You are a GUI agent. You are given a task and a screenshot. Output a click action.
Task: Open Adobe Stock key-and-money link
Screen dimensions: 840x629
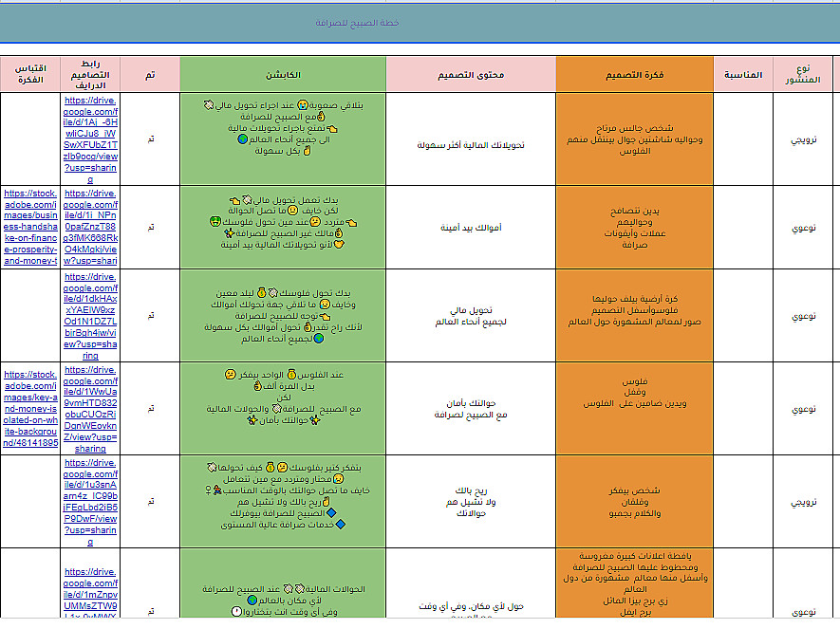coord(30,409)
